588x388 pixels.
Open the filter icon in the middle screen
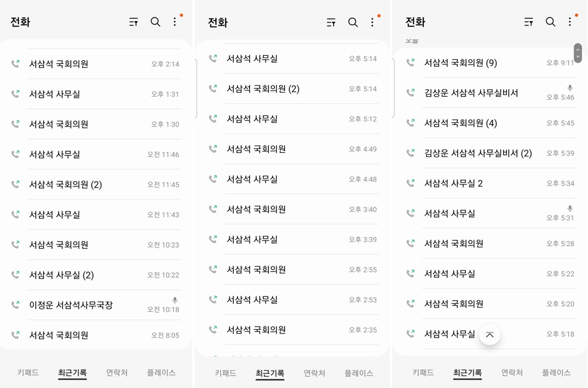pos(331,22)
